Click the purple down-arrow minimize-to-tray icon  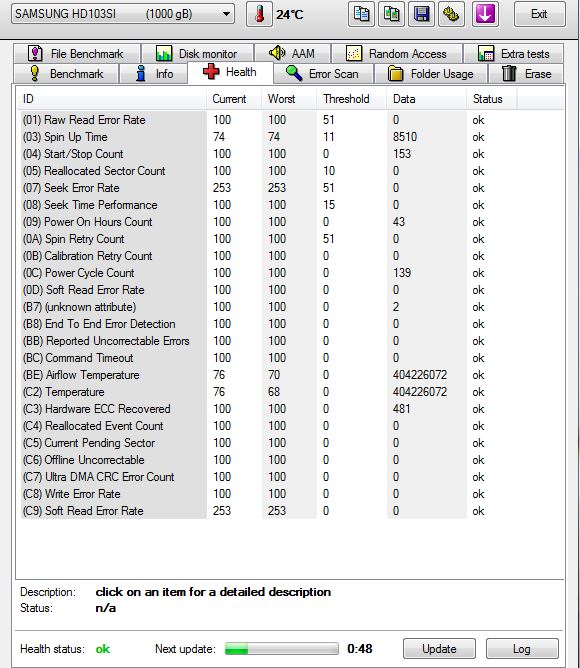(x=485, y=14)
